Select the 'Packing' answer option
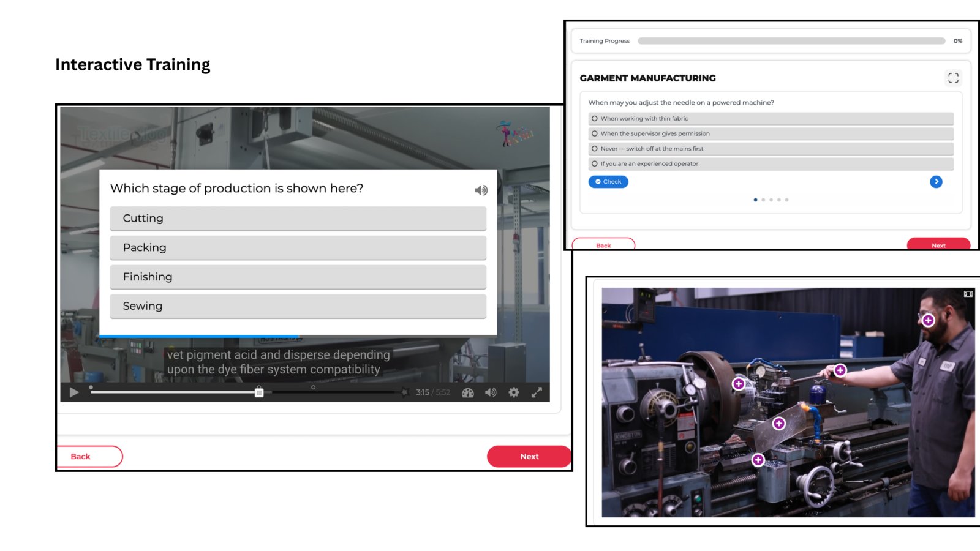The image size is (980, 551). pyautogui.click(x=298, y=248)
